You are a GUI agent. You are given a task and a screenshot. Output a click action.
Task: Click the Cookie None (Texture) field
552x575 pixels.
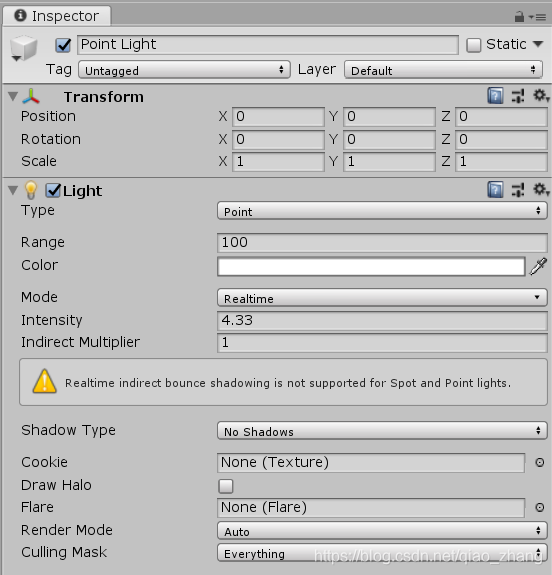tap(371, 463)
